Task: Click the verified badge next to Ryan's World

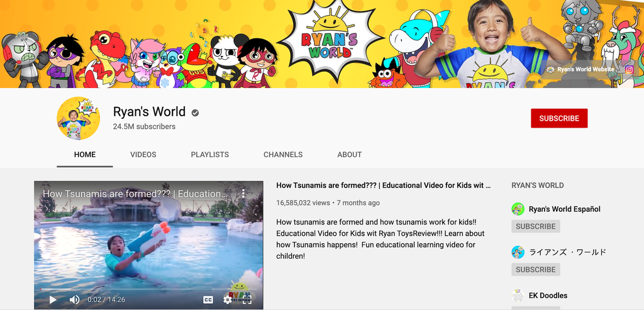Action: (195, 113)
